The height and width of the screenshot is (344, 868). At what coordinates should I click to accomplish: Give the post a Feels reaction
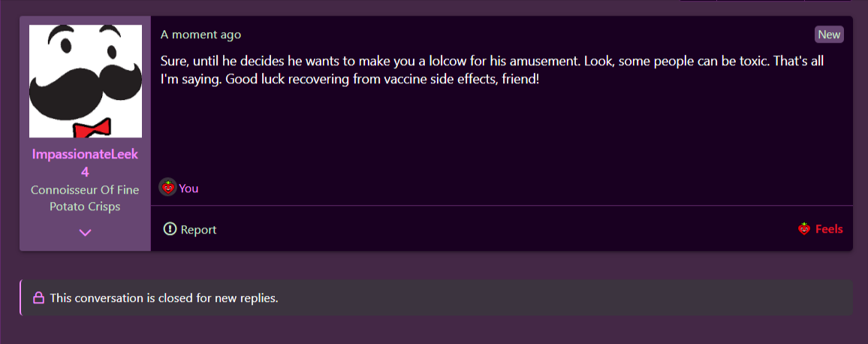coord(821,229)
